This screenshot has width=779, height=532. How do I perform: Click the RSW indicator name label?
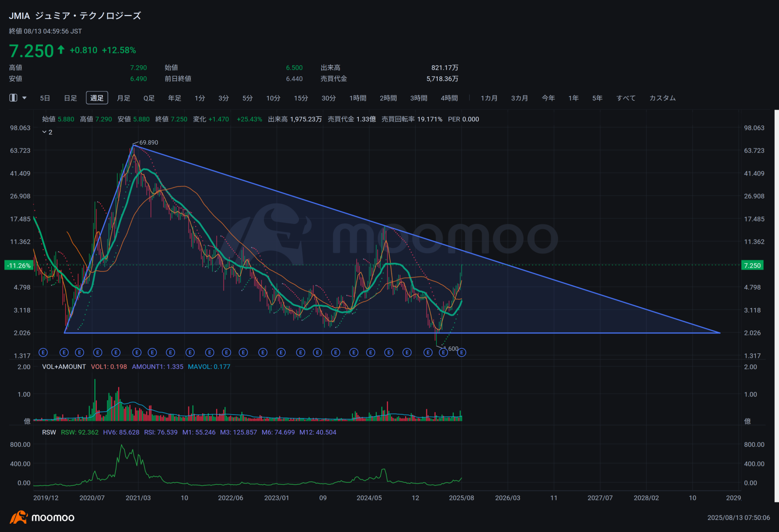click(49, 432)
